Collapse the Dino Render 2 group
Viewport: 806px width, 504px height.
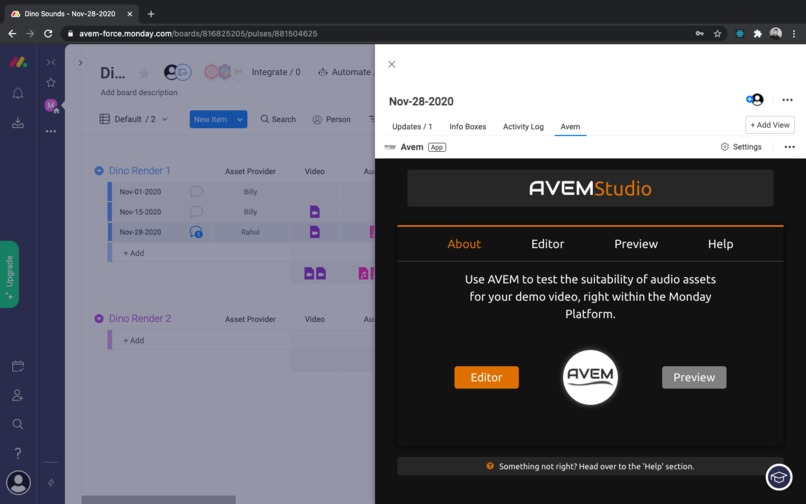tap(99, 319)
